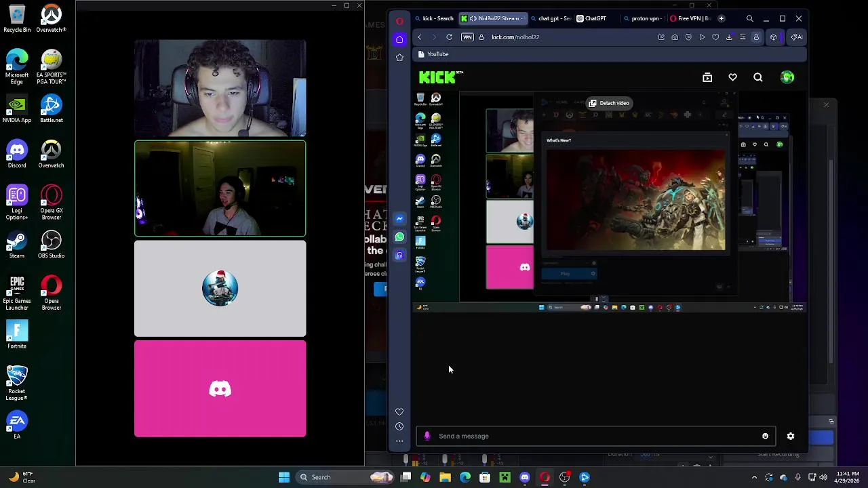
Task: Select the green-outlined webcam tile
Action: pyautogui.click(x=220, y=188)
